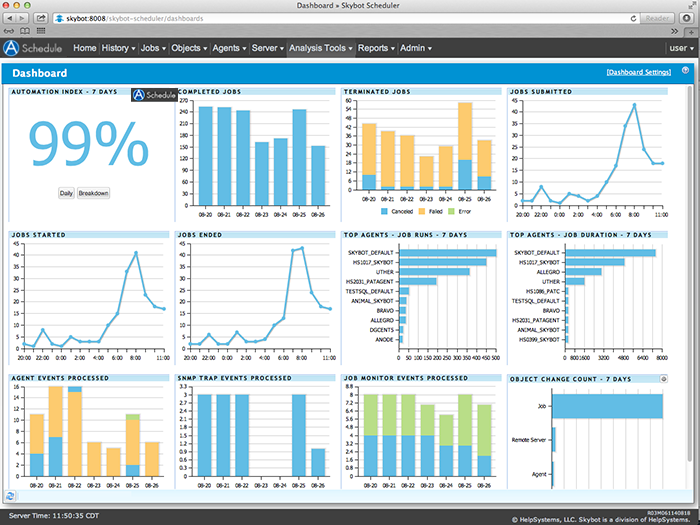Click the TESTSQL_DEFAULT label in Job Duration chart

(x=536, y=301)
